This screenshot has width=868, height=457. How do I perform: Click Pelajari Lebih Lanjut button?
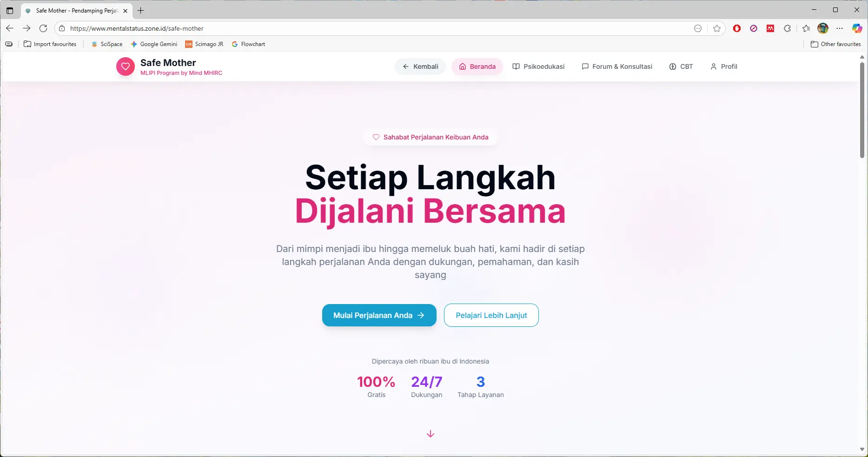pyautogui.click(x=491, y=315)
